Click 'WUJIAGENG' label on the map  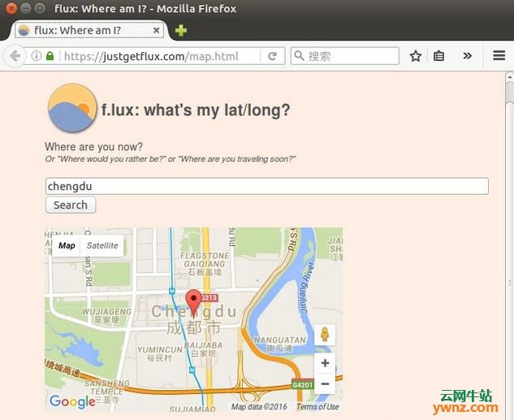(106, 312)
